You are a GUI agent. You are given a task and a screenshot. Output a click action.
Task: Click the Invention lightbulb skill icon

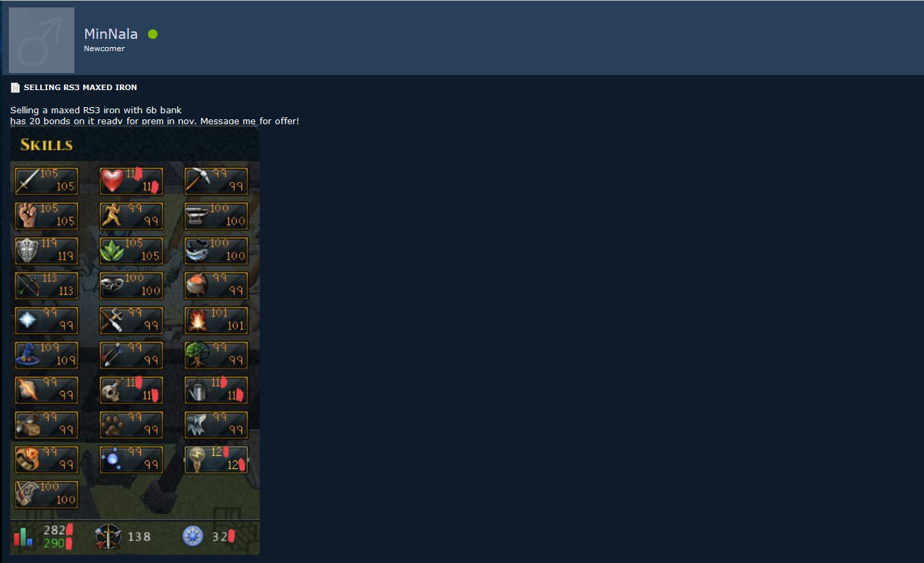coord(197,459)
